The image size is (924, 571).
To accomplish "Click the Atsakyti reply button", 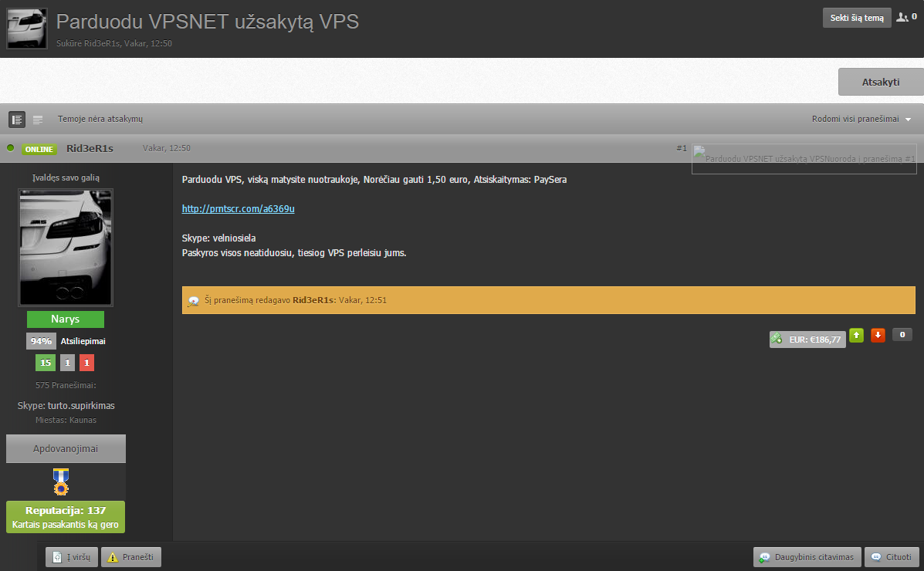I will coord(881,82).
